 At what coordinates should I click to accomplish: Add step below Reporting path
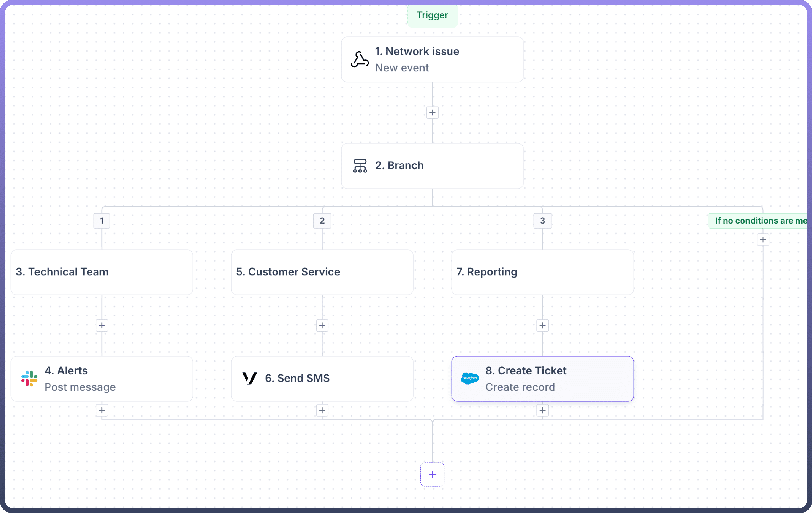click(542, 325)
